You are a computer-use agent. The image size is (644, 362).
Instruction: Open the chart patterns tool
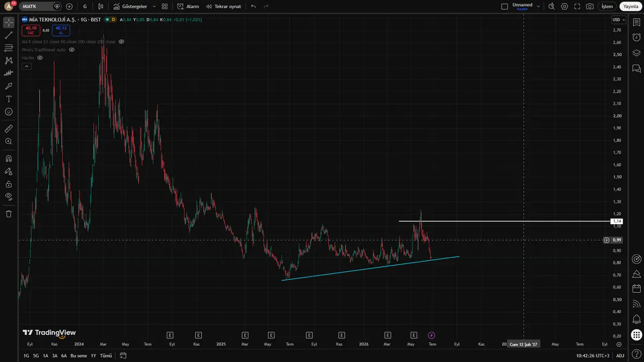coord(9,61)
